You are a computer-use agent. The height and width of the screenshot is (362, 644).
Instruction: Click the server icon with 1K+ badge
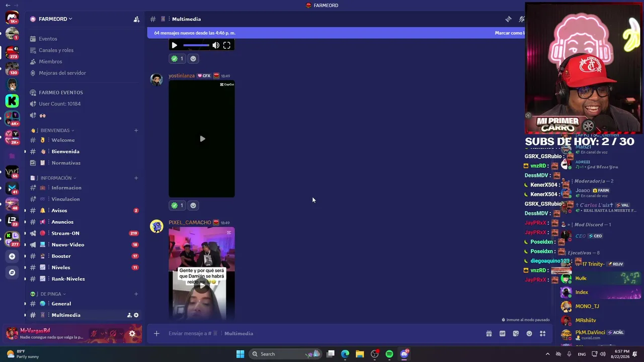point(12,18)
